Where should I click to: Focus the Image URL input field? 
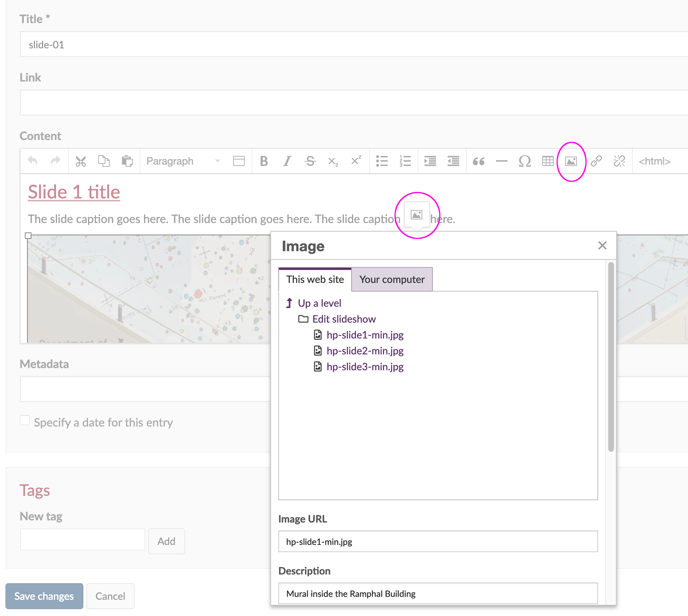[x=438, y=541]
